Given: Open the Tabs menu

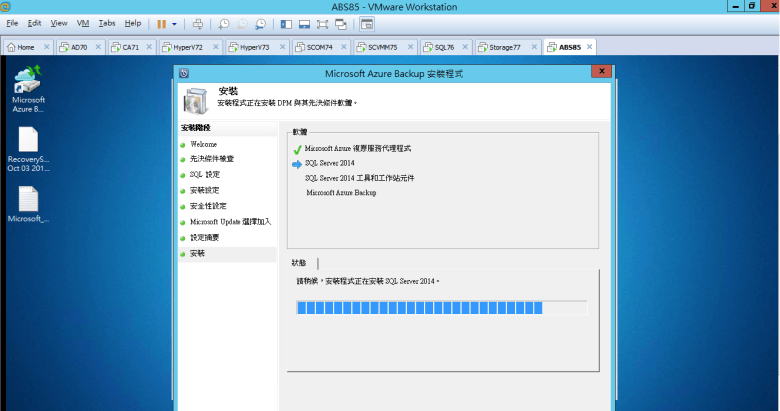Looking at the screenshot, I should (106, 23).
